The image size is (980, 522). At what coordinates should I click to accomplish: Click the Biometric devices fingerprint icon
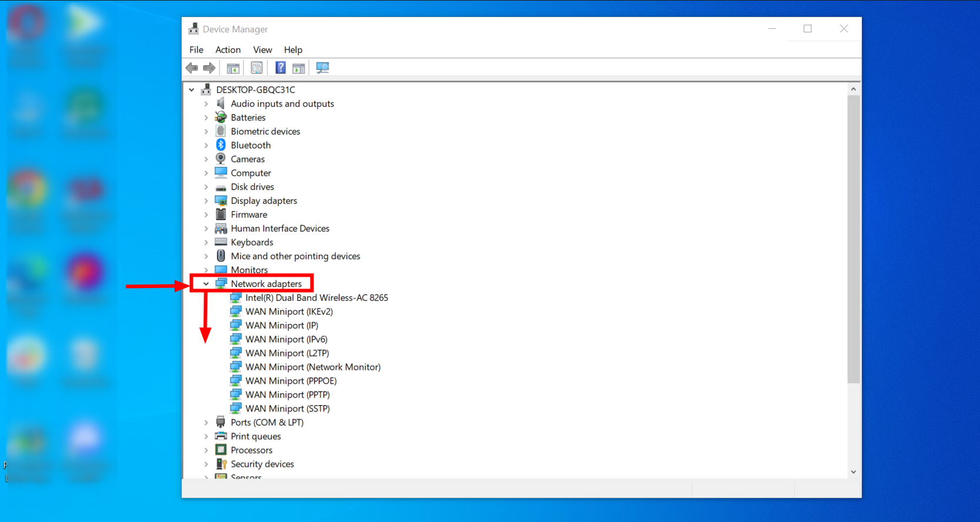(221, 131)
